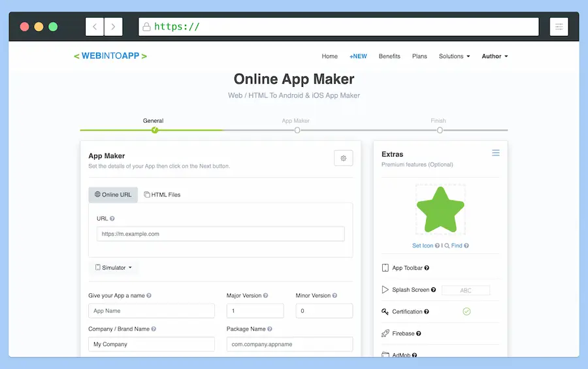Click the yellow minimize dot

39,27
